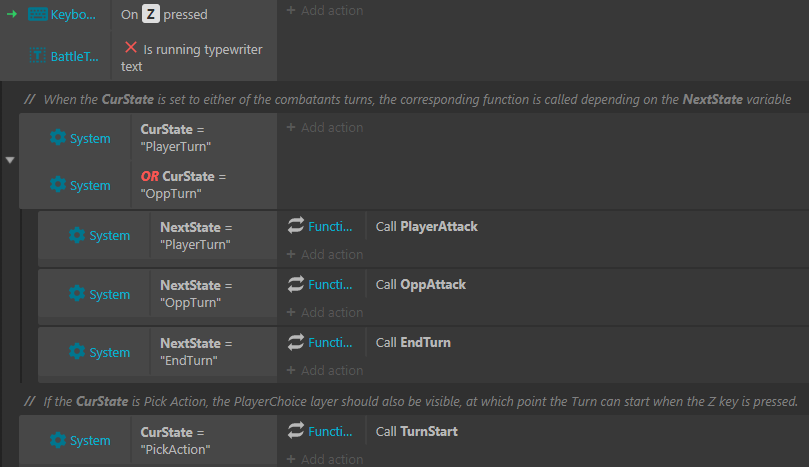Click the red inverted X on typewriter condition

pos(131,47)
